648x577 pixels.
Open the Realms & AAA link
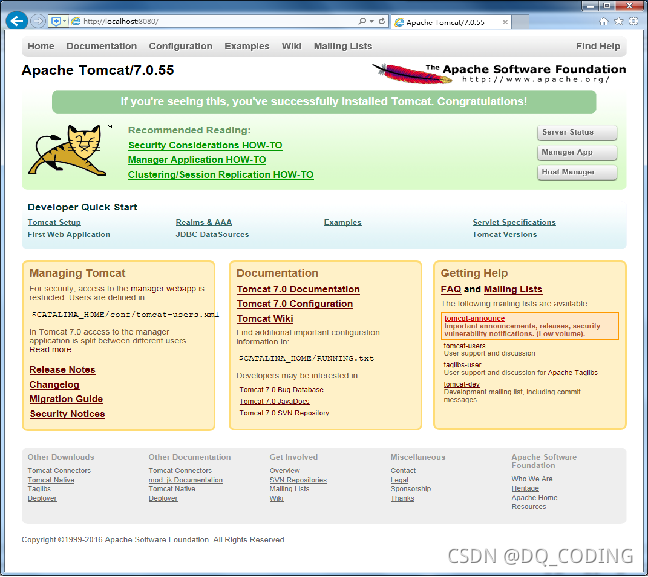(204, 222)
